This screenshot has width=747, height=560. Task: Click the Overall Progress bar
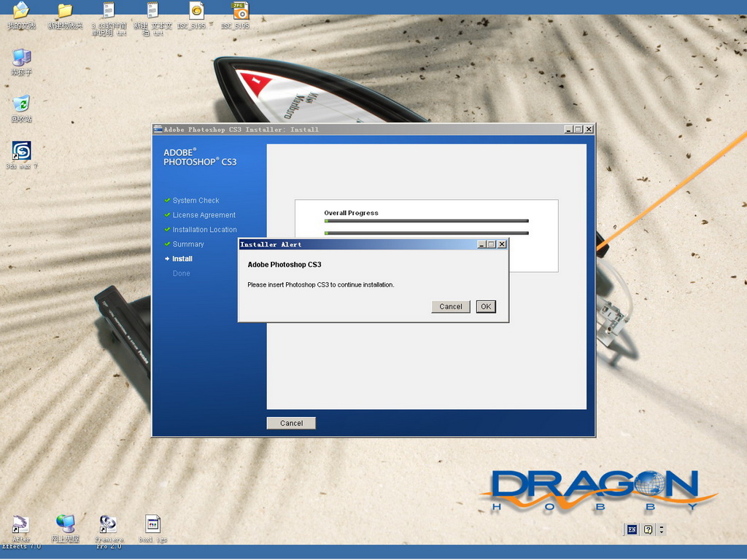[x=426, y=221]
